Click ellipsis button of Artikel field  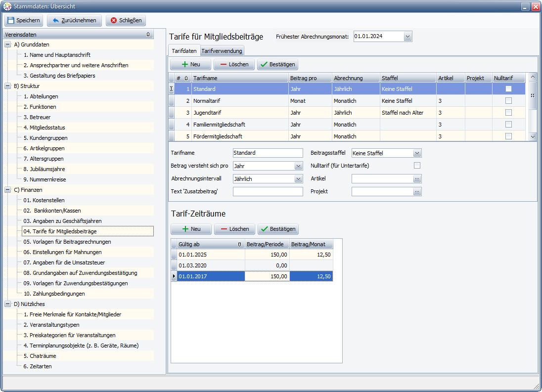417,178
